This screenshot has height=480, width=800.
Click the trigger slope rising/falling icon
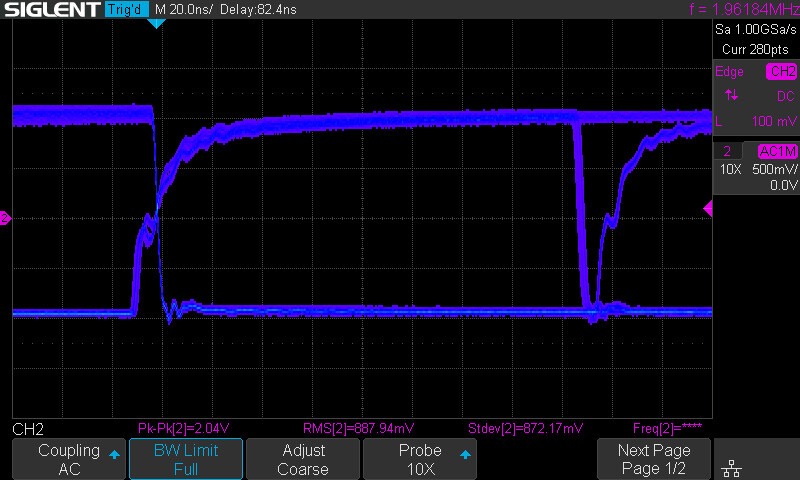point(731,95)
